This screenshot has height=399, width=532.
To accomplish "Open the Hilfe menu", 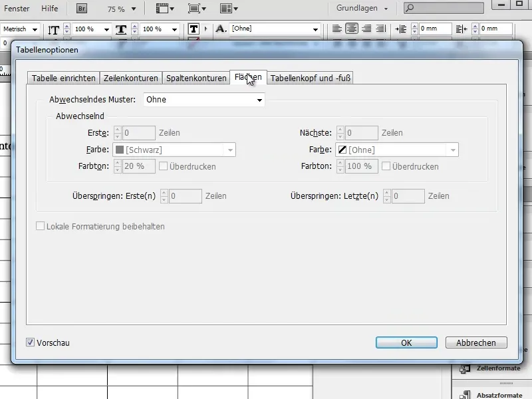I will 49,9.
